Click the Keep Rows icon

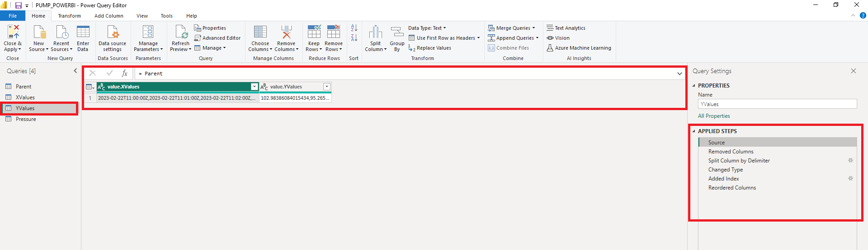314,32
